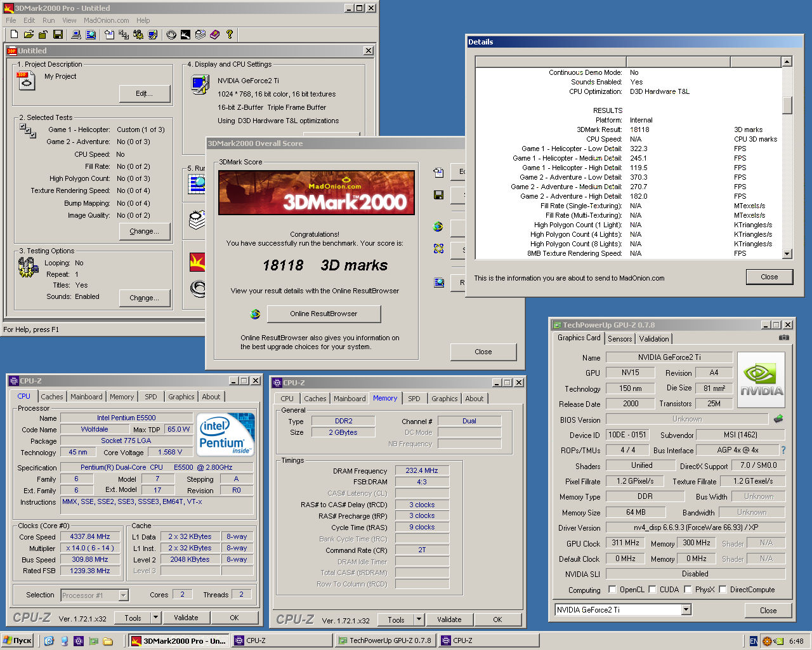Click the magnifier result icon in Score dialog
This screenshot has height=650, width=812.
pyautogui.click(x=438, y=282)
